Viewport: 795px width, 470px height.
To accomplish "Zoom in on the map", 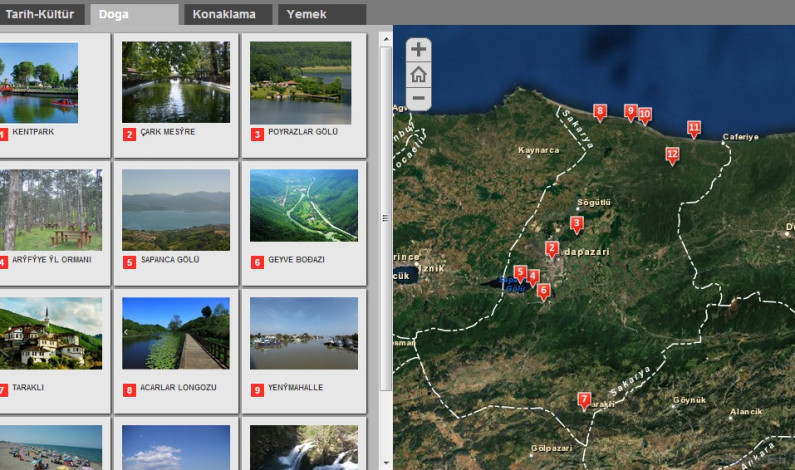I will tap(418, 50).
